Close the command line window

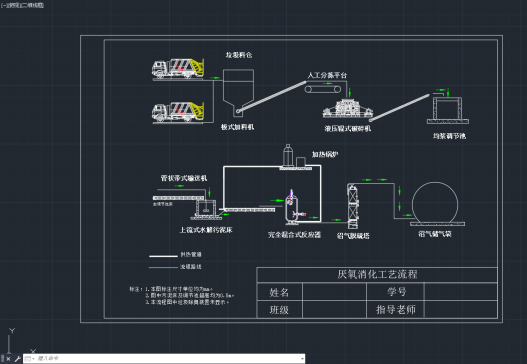click(8, 359)
